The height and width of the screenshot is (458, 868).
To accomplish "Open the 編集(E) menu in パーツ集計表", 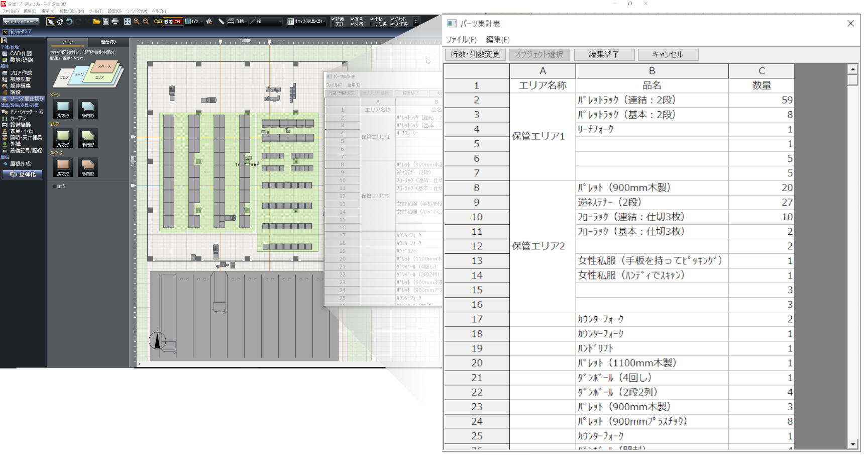I will (x=497, y=40).
